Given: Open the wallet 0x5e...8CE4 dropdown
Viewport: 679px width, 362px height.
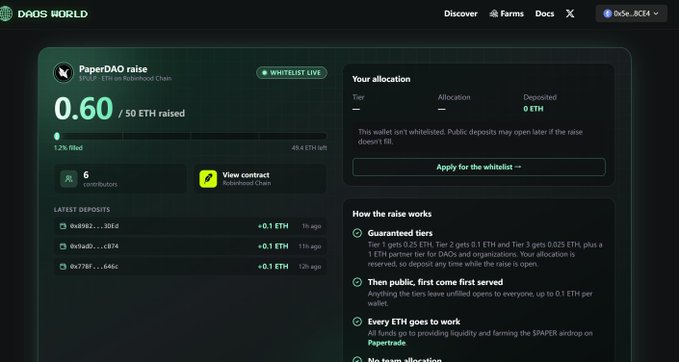Looking at the screenshot, I should tap(631, 13).
